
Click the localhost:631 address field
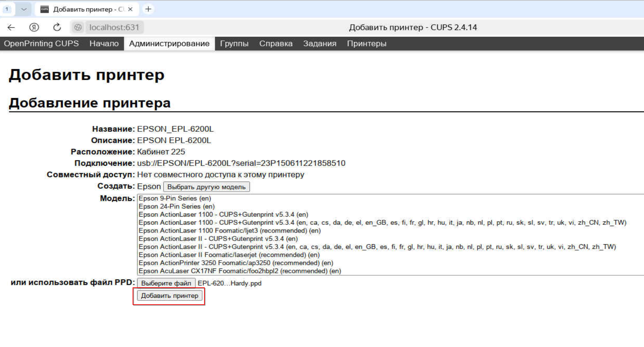114,27
